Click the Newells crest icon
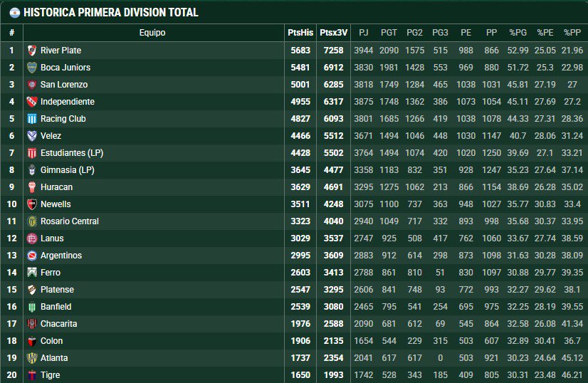The image size is (588, 383). point(32,204)
